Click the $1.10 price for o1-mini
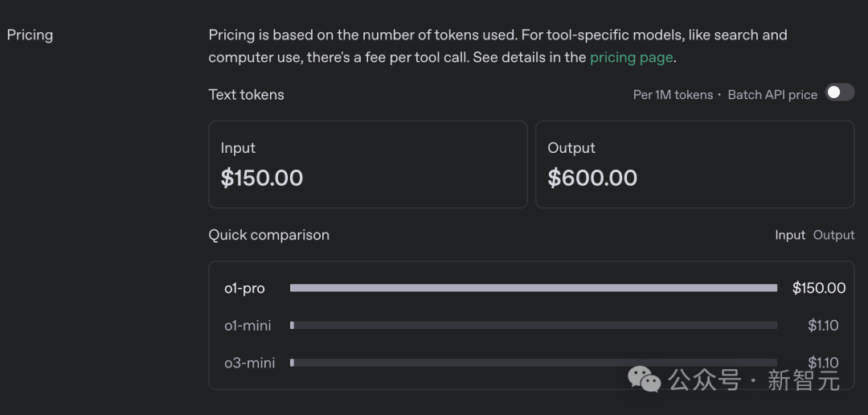The height and width of the screenshot is (415, 868). tap(823, 326)
